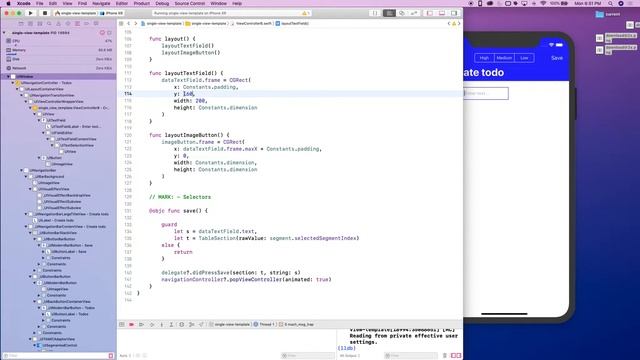Image resolution: width=640 pixels, height=360 pixels.
Task: Open the Apple menu
Action: (x=8, y=3)
